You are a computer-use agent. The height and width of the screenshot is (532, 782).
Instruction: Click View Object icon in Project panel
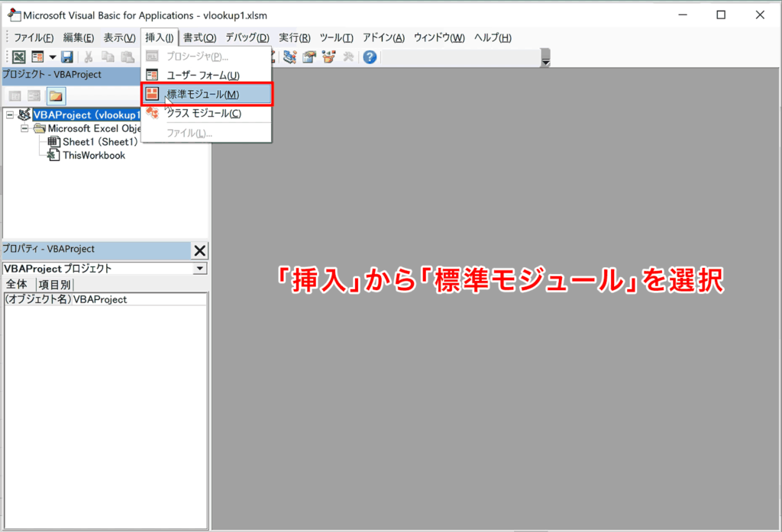tap(34, 95)
